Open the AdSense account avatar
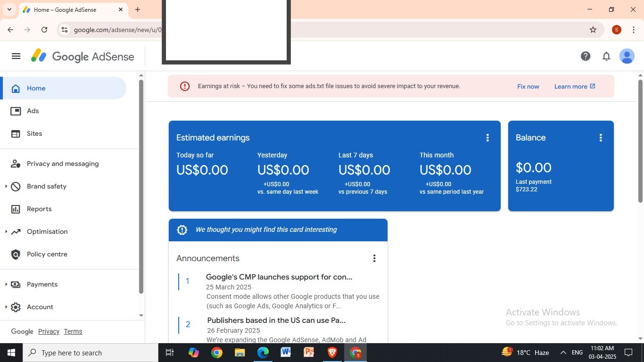Screen dimensions: 644x362 click(x=627, y=57)
